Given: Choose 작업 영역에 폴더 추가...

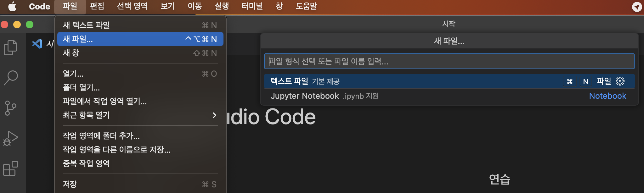Looking at the screenshot, I should (140, 136).
